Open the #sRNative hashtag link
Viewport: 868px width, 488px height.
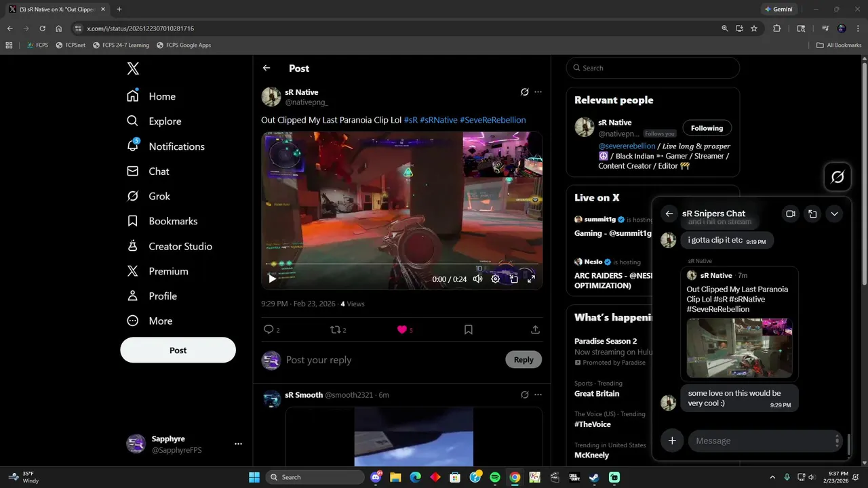coord(439,120)
